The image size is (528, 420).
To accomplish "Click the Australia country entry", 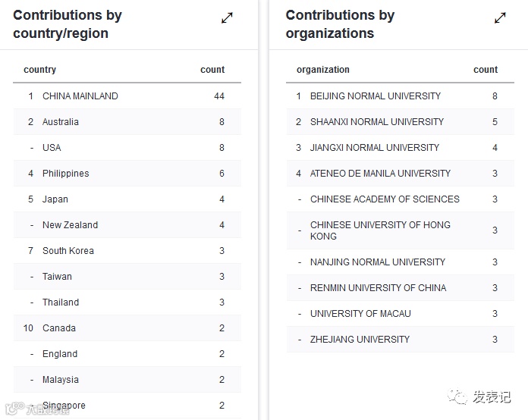I will click(x=61, y=122).
